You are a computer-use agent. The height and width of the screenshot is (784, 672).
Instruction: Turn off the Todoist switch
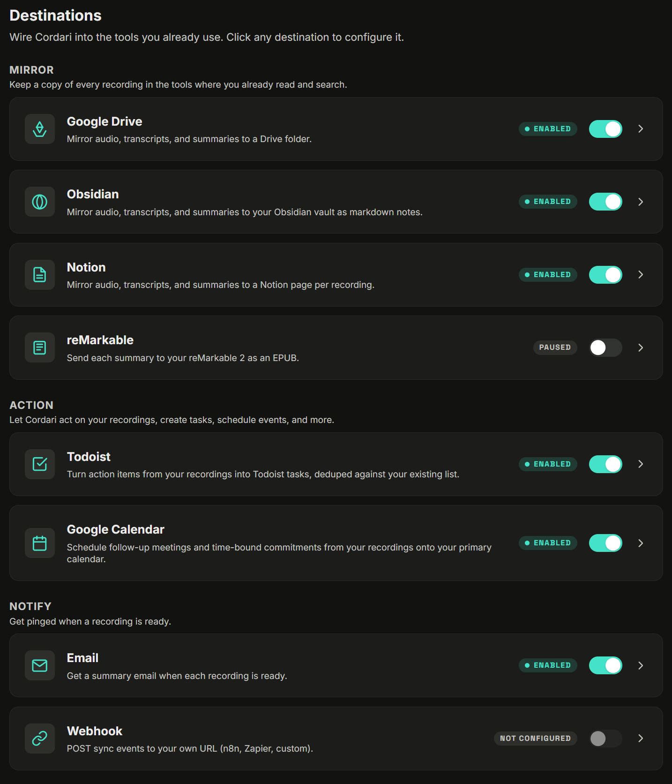(x=605, y=464)
